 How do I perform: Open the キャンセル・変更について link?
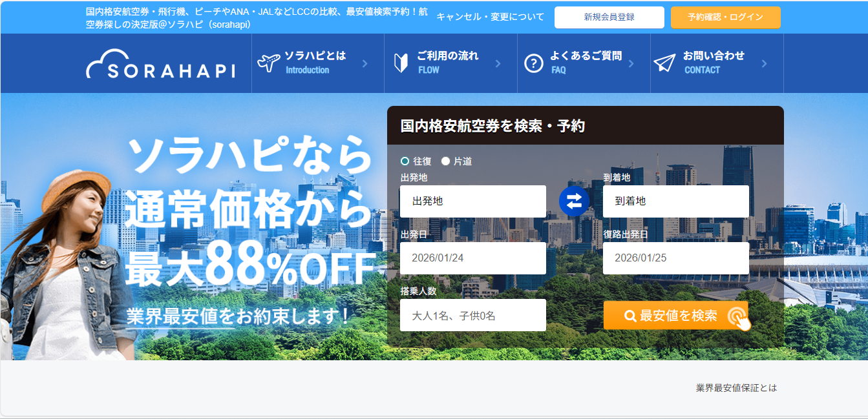tap(491, 17)
